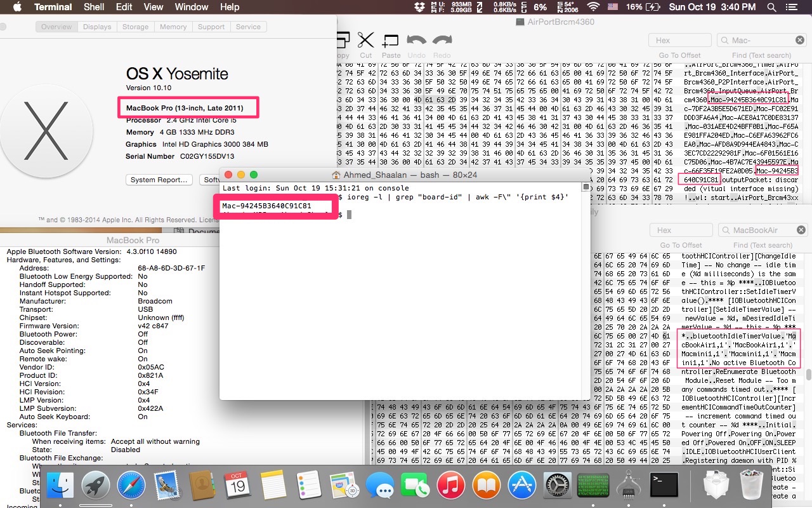Viewport: 812px width, 508px height.
Task: Select the Overview tab in About This Mac
Action: (57, 27)
